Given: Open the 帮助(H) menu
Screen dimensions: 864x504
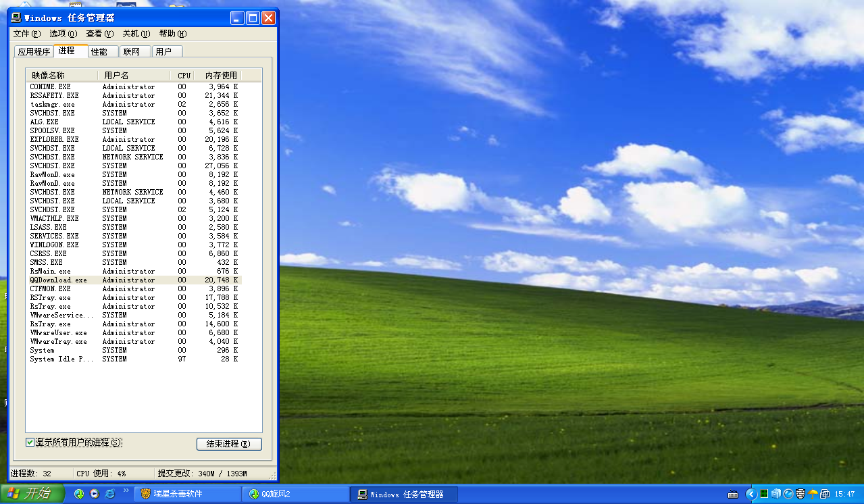Looking at the screenshot, I should pos(173,34).
